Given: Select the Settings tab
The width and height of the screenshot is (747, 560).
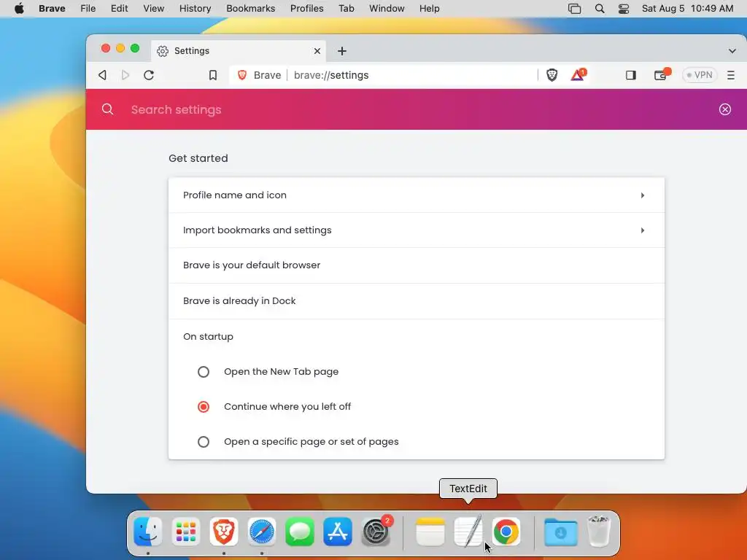Looking at the screenshot, I should [x=239, y=51].
